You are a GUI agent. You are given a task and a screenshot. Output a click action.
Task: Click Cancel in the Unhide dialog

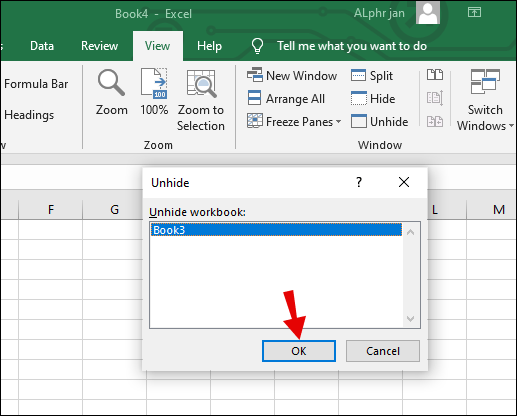tap(383, 351)
